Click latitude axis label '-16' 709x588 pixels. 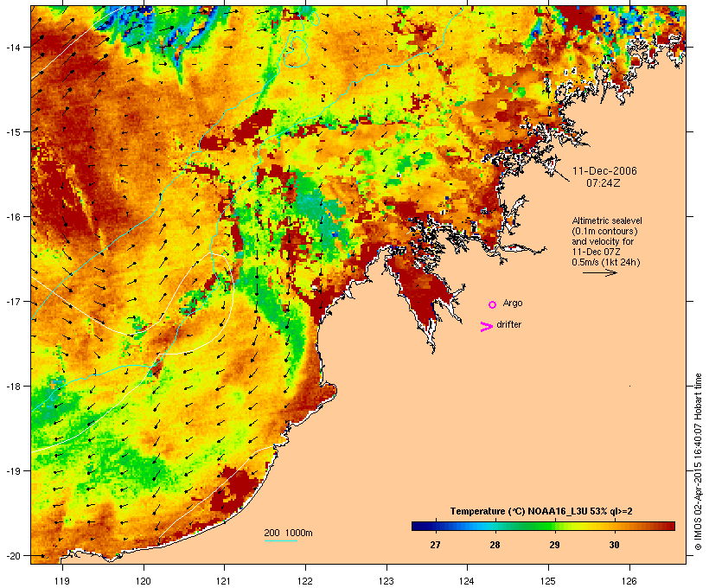[x=12, y=217]
